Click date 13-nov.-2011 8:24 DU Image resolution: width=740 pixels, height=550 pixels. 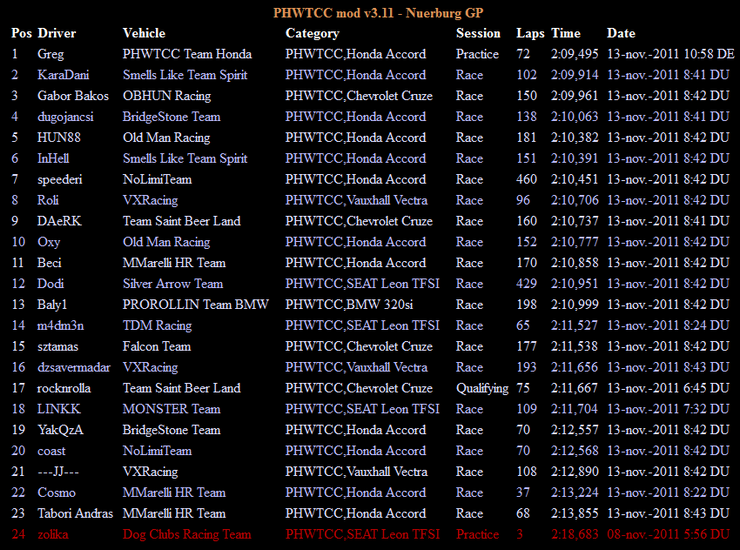[668, 325]
